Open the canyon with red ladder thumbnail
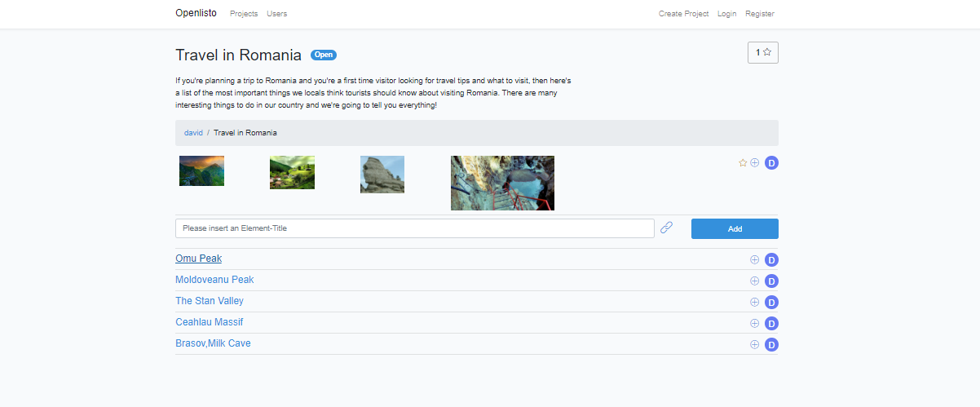This screenshot has width=980, height=407. (502, 183)
